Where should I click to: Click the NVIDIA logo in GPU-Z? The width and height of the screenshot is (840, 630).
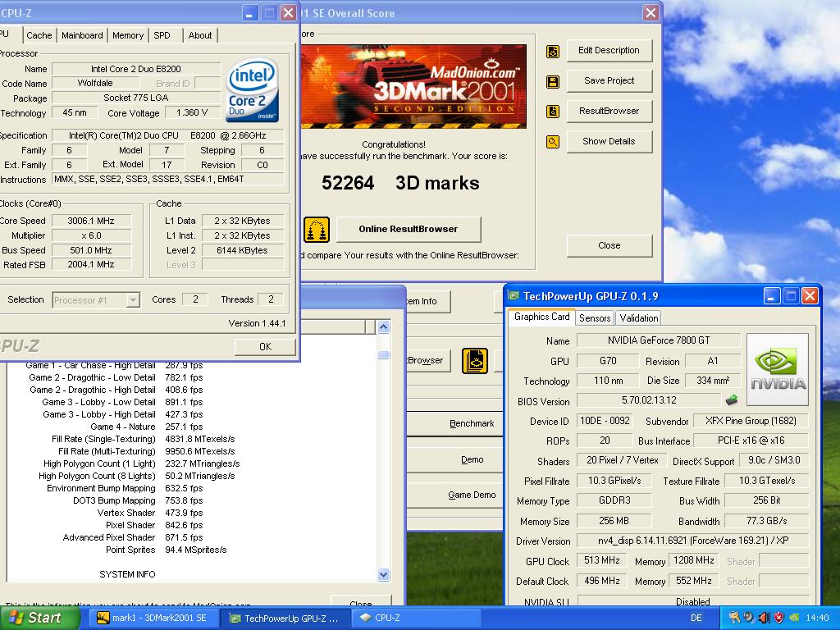[778, 370]
